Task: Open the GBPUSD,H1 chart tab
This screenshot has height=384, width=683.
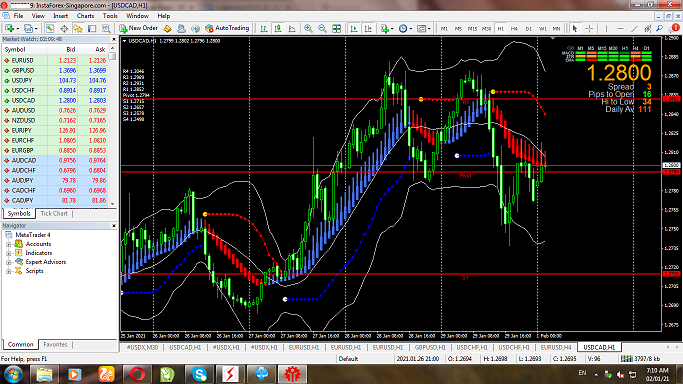Action: (430, 347)
